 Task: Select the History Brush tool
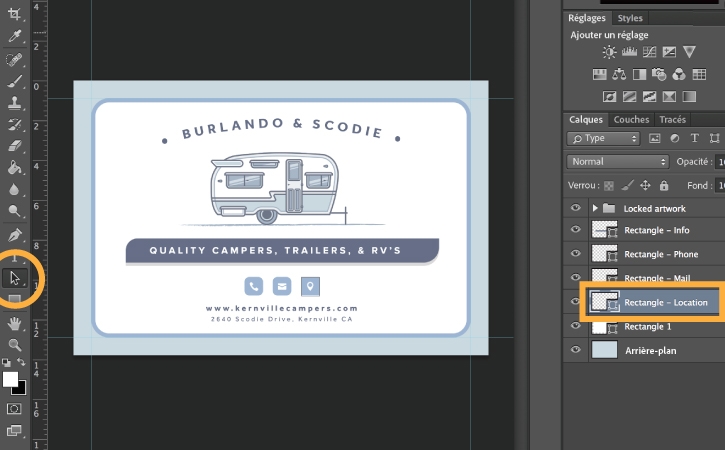pos(14,124)
